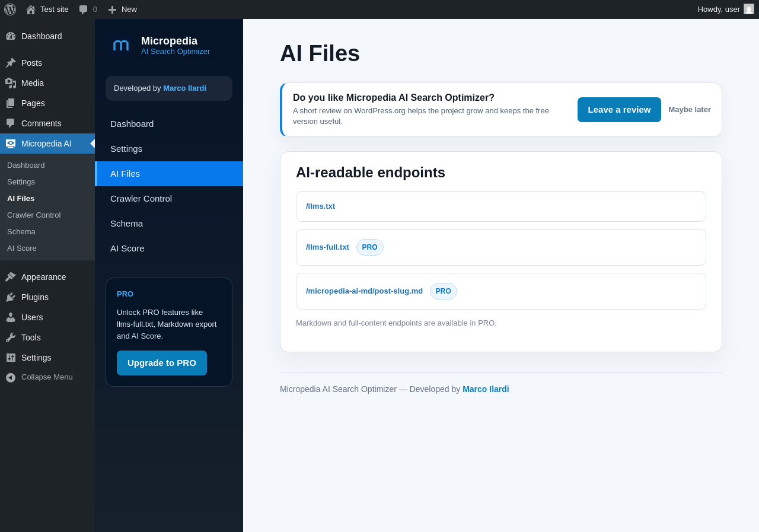Open the /llms.txt endpoint link
Screen dimensions: 759x532
[320, 206]
